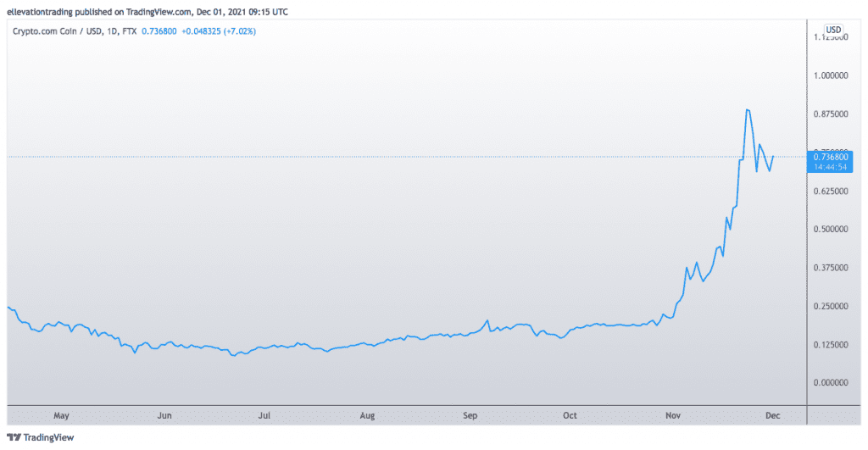
Task: Click the Sep label on the time axis
Action: 470,416
